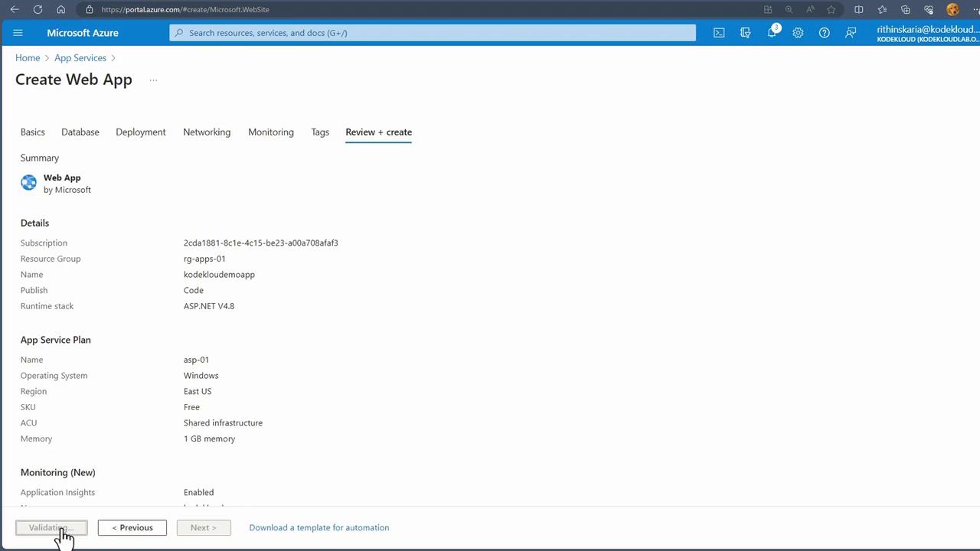The height and width of the screenshot is (551, 980).
Task: Click the Previous button
Action: pos(132,527)
